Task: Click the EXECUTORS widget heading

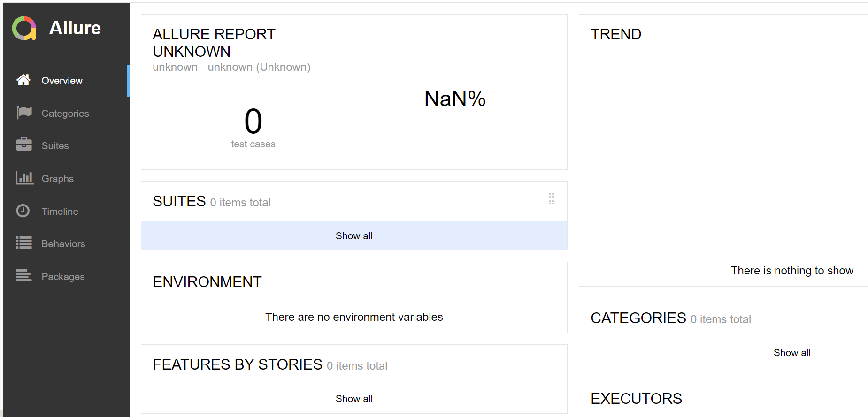Action: (636, 399)
